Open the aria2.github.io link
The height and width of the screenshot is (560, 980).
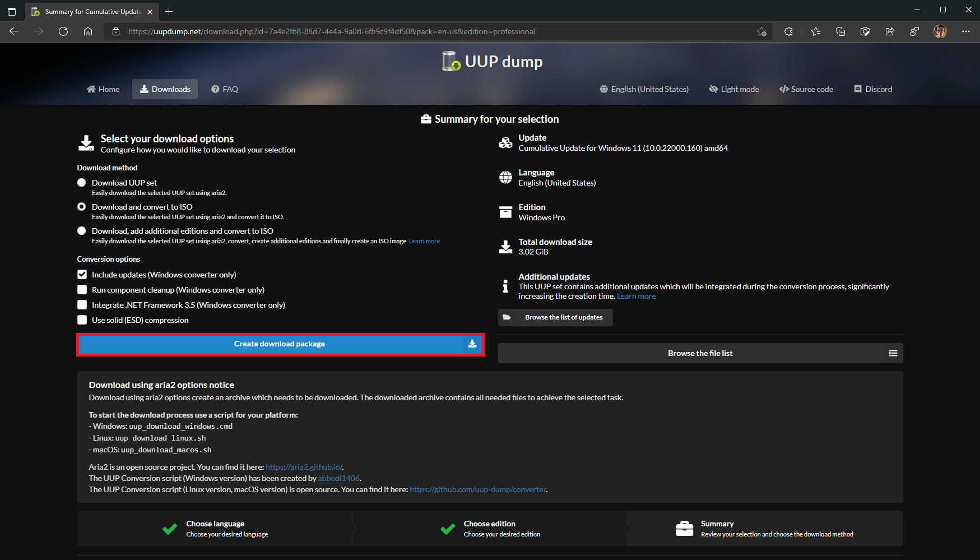click(304, 467)
